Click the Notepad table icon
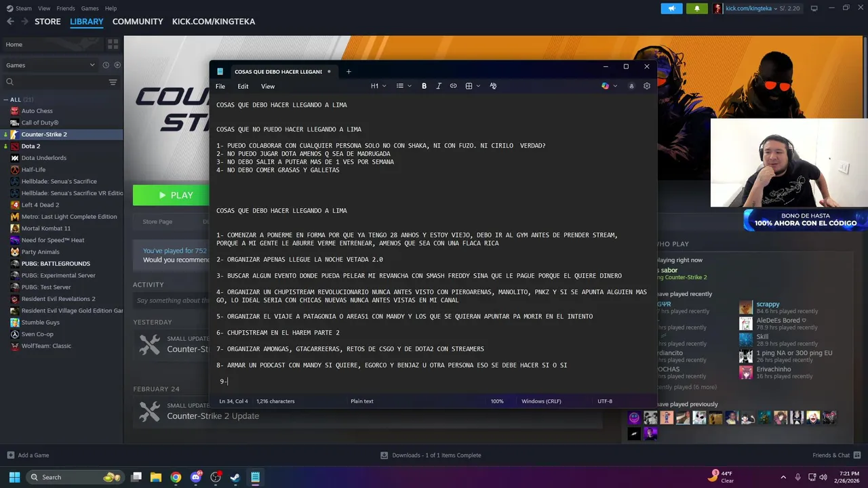Image resolution: width=868 pixels, height=488 pixels. coord(469,86)
